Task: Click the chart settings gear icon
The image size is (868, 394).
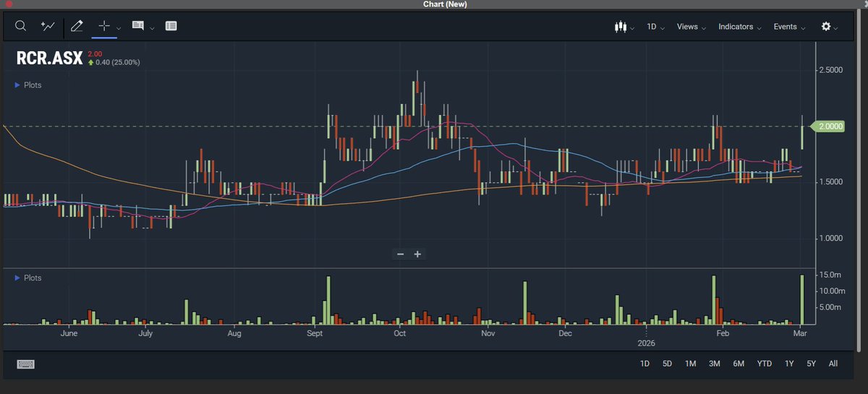Action: (x=826, y=27)
